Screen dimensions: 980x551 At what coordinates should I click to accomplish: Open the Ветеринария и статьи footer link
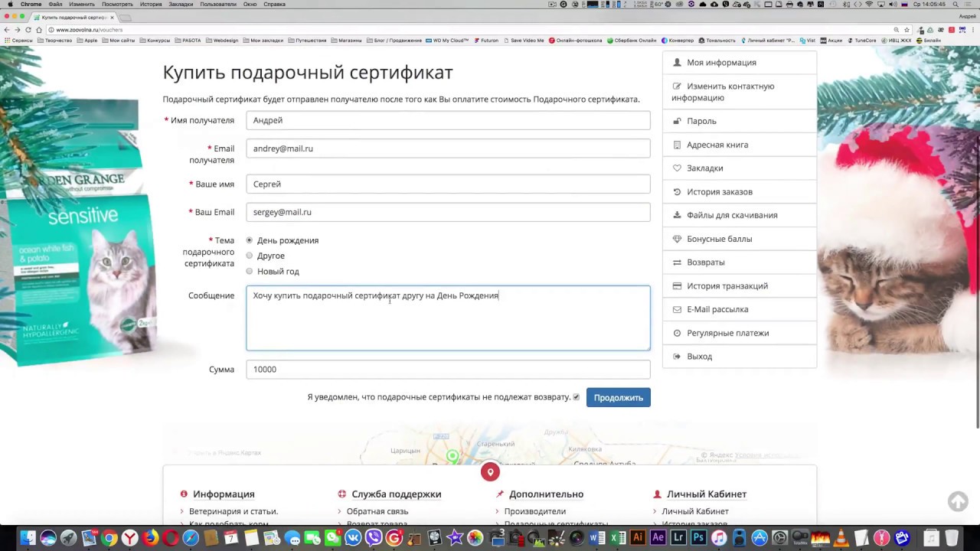(234, 511)
